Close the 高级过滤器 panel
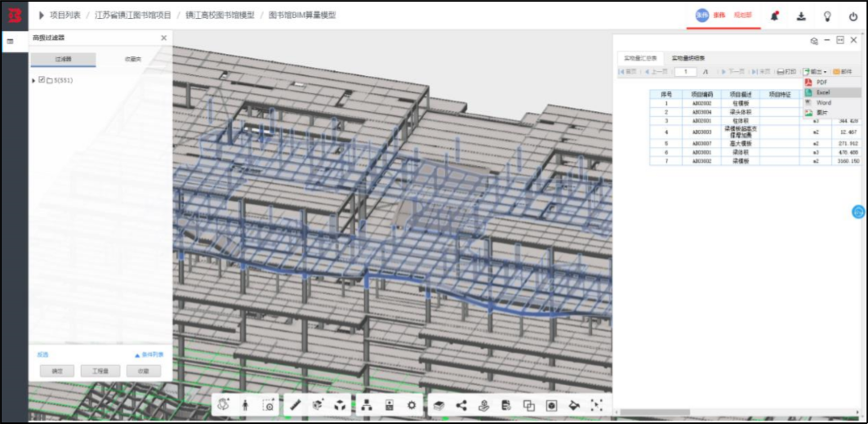Screen dimensions: 868x424 (163, 38)
